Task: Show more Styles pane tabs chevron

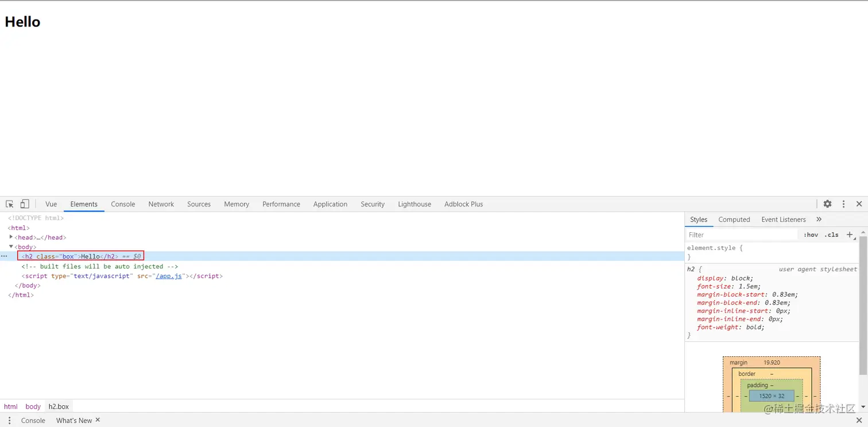Action: click(x=819, y=220)
